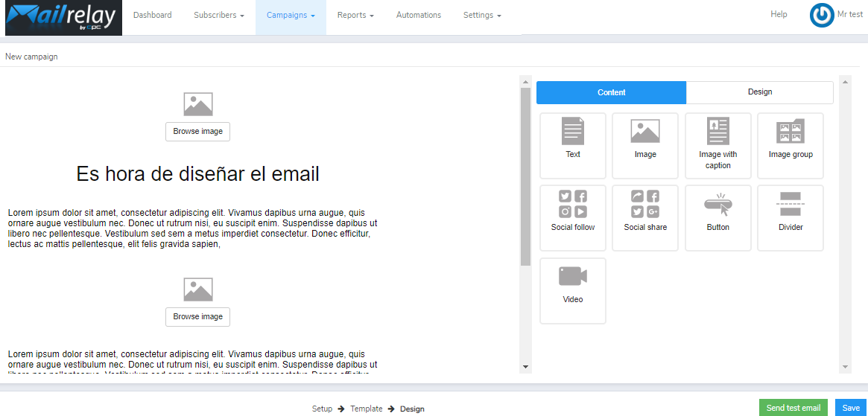Screen dimensions: 868x416
Task: Add an Image group block
Action: 791,146
